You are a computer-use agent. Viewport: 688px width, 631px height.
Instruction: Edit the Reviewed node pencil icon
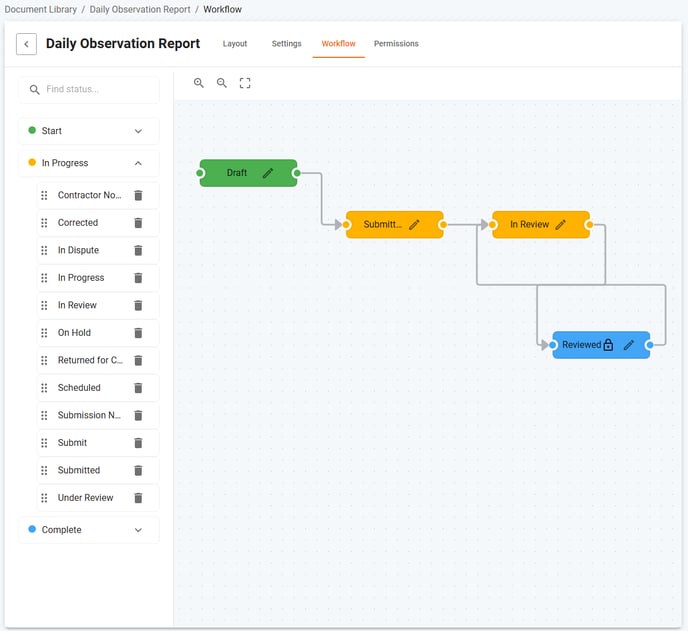(x=629, y=345)
